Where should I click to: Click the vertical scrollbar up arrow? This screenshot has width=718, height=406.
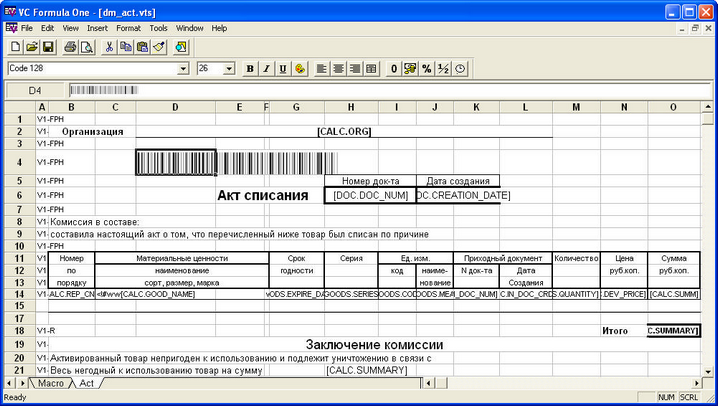pos(707,107)
